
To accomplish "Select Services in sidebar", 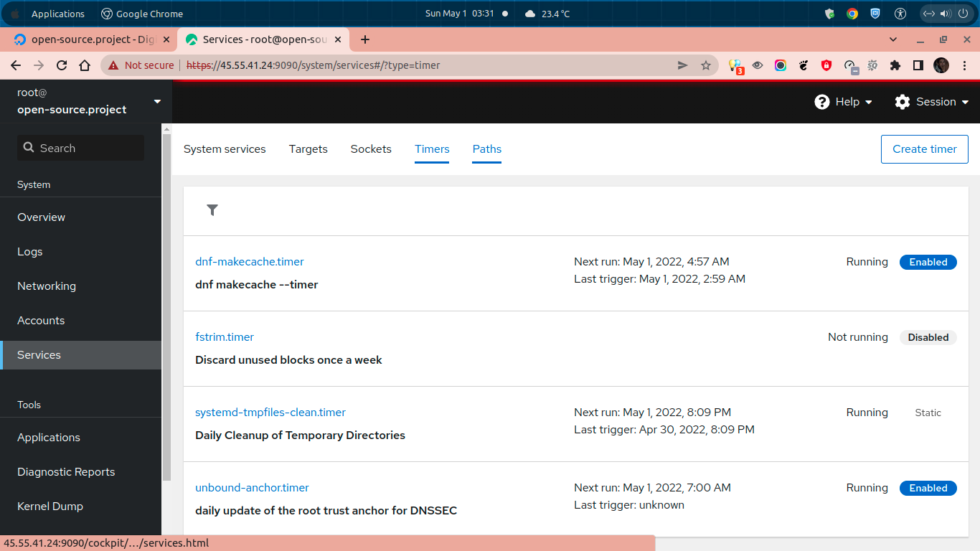I will coord(80,355).
